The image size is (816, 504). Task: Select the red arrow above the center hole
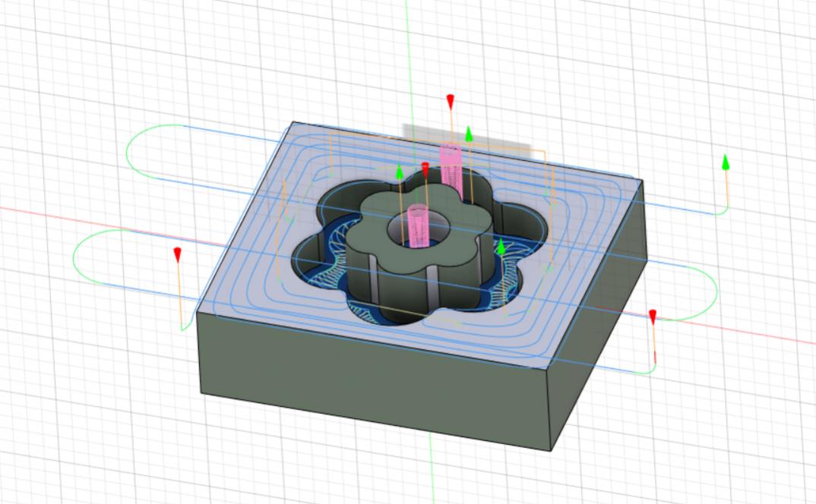click(x=425, y=169)
